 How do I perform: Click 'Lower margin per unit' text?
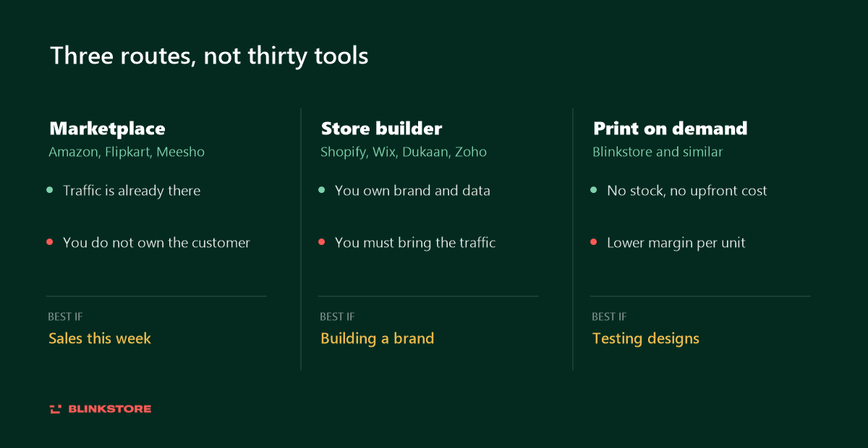pyautogui.click(x=676, y=243)
